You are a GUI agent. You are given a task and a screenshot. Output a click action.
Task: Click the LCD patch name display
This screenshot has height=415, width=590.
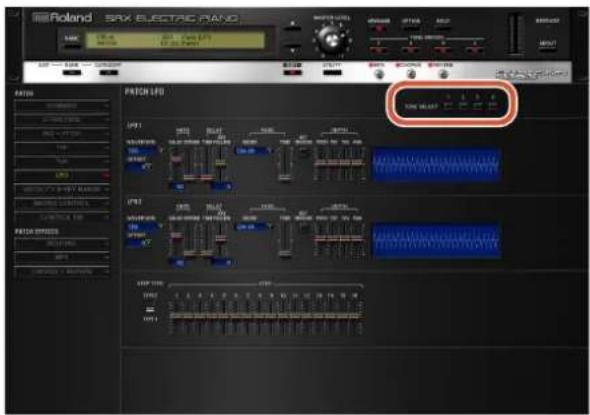tap(175, 40)
